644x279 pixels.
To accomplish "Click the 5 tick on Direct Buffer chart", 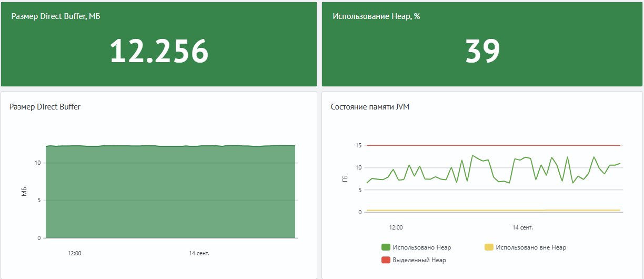I will pos(39,200).
